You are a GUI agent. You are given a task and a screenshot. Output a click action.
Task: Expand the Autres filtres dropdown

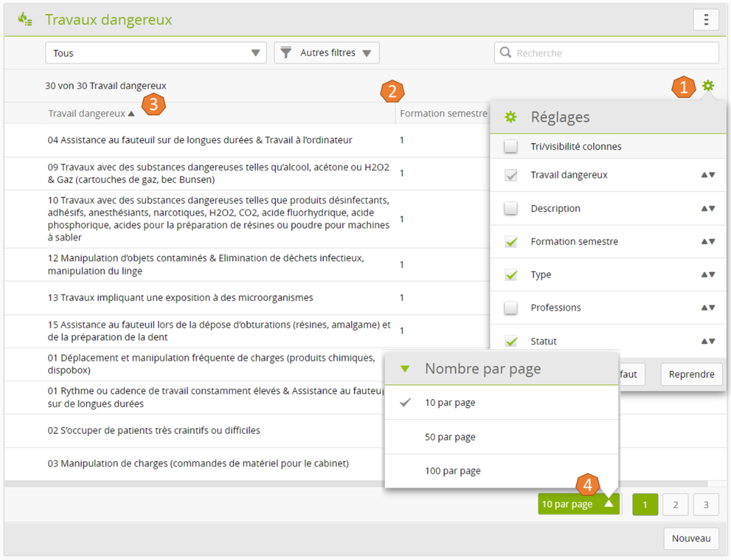pos(327,53)
